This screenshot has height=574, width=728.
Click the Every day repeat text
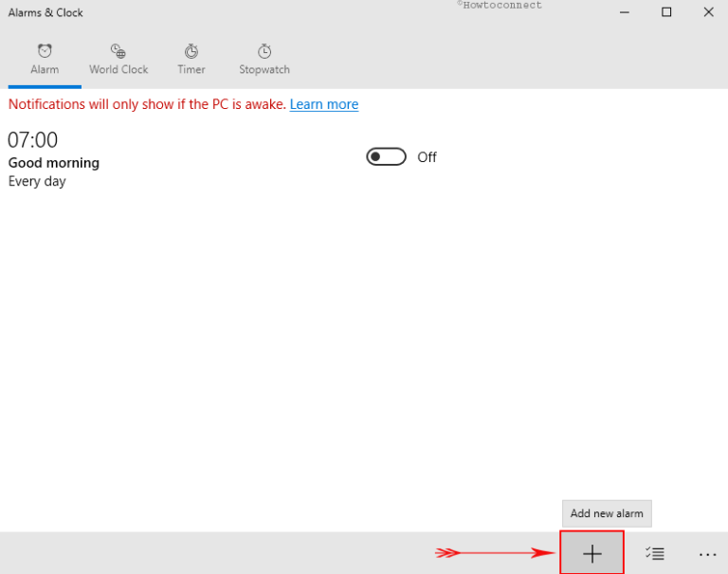[x=37, y=181]
